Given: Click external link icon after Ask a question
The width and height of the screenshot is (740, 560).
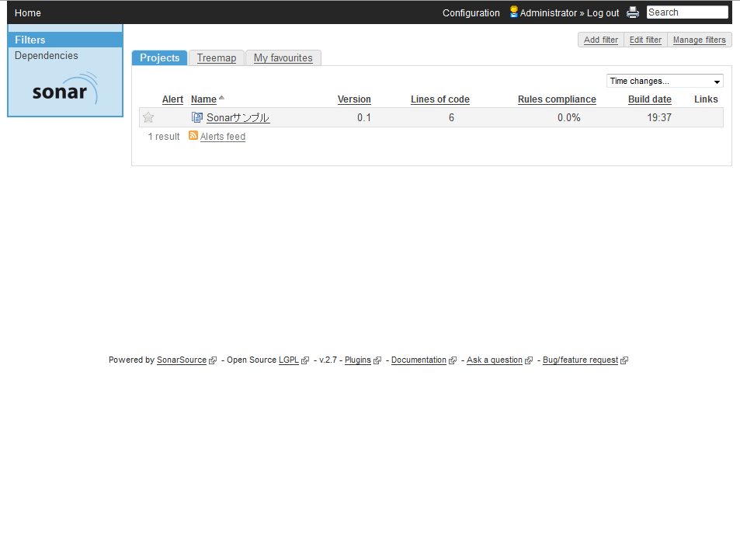Looking at the screenshot, I should pyautogui.click(x=529, y=360).
